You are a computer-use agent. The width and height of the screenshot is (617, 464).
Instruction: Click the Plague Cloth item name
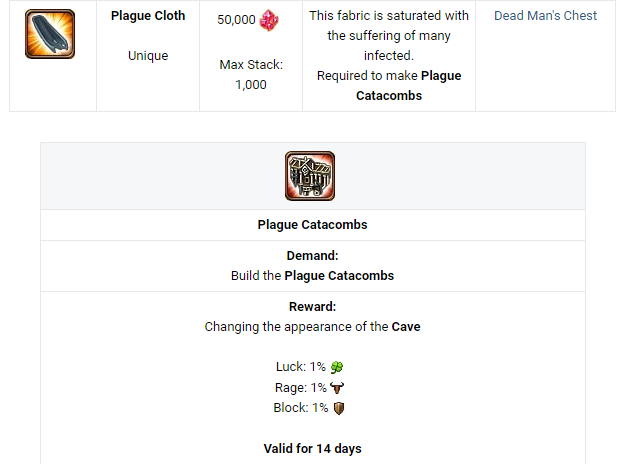click(148, 16)
